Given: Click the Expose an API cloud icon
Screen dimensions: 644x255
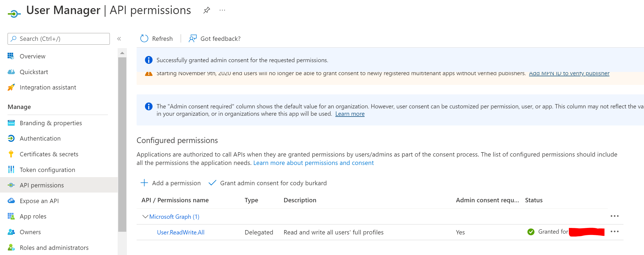Looking at the screenshot, I should pos(11,201).
